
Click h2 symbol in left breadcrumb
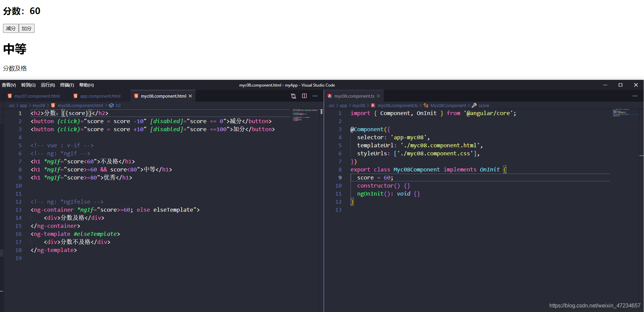118,106
